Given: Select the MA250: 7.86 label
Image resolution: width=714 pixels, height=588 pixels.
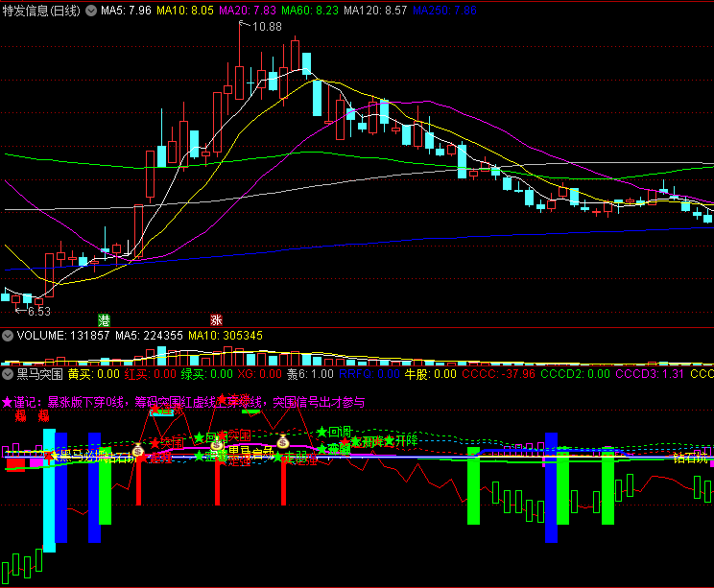Looking at the screenshot, I should coord(444,11).
